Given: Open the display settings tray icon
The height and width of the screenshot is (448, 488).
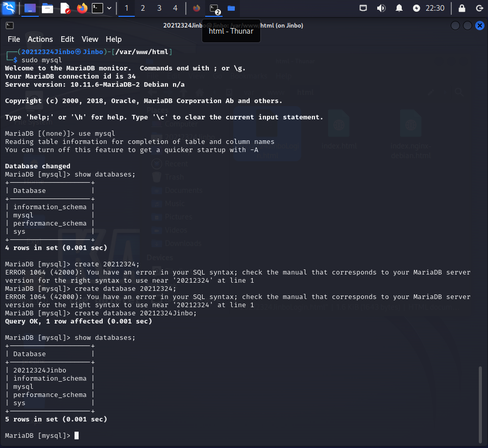Looking at the screenshot, I should pos(363,8).
